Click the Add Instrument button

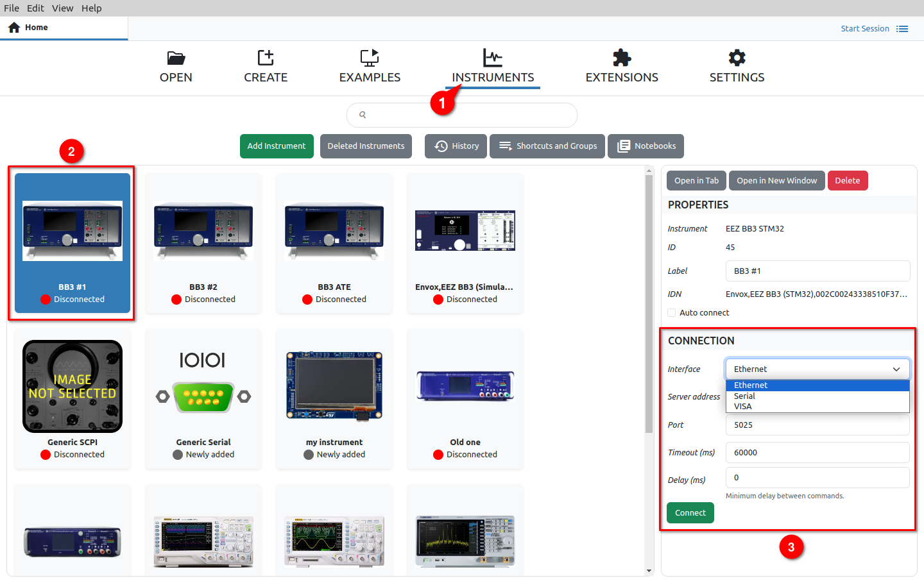pos(277,146)
